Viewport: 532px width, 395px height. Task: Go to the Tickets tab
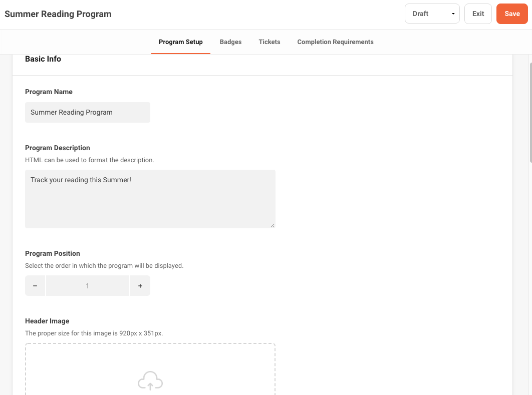pos(270,42)
